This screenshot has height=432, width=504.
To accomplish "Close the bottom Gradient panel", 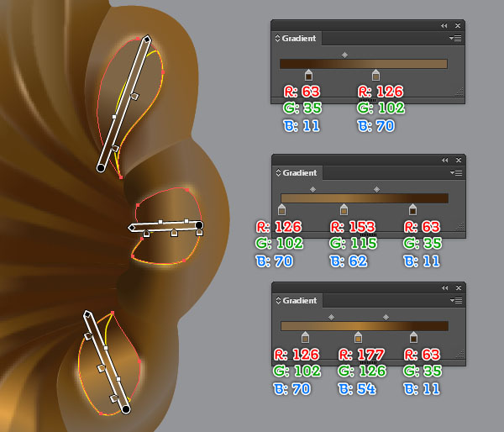I will 459,288.
